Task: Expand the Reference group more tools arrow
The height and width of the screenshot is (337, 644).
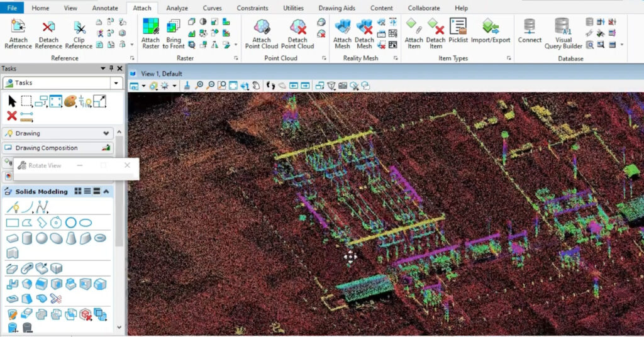Action: pyautogui.click(x=132, y=45)
